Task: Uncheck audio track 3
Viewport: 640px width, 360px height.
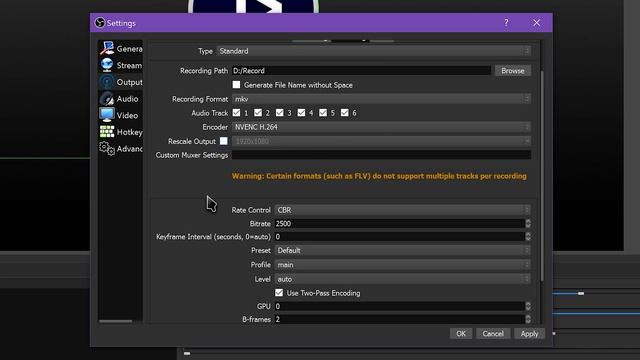Action: click(280, 112)
